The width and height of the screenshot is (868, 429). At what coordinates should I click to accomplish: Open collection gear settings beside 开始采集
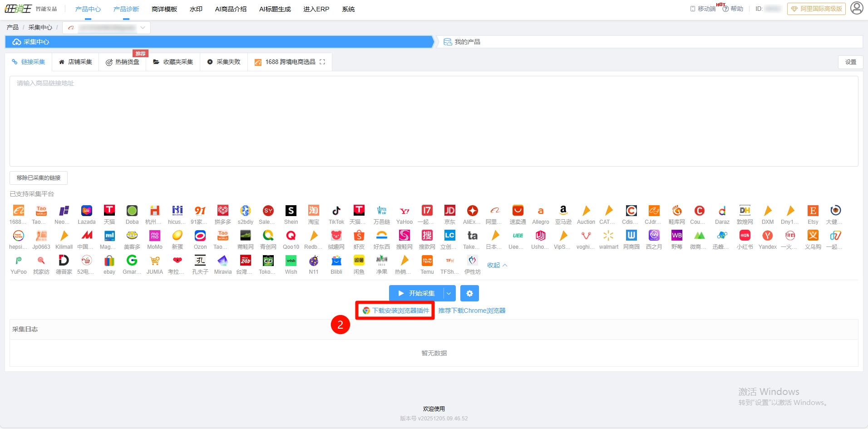click(469, 293)
